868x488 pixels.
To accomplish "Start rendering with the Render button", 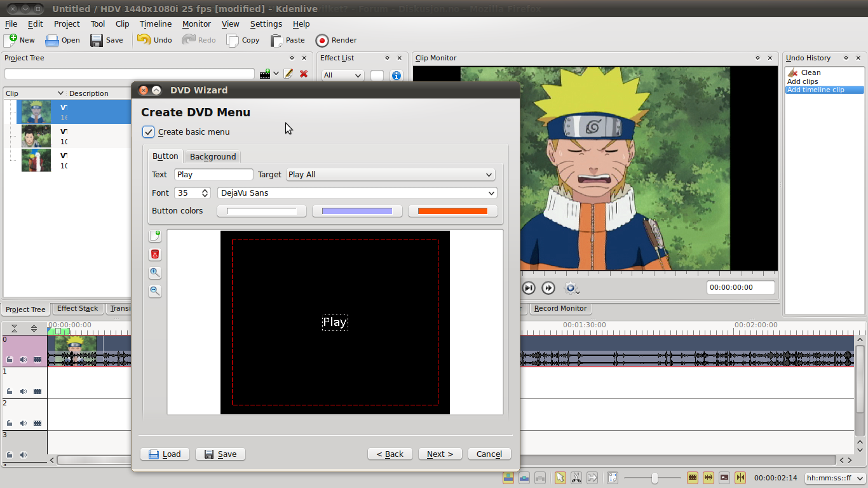I will point(336,40).
